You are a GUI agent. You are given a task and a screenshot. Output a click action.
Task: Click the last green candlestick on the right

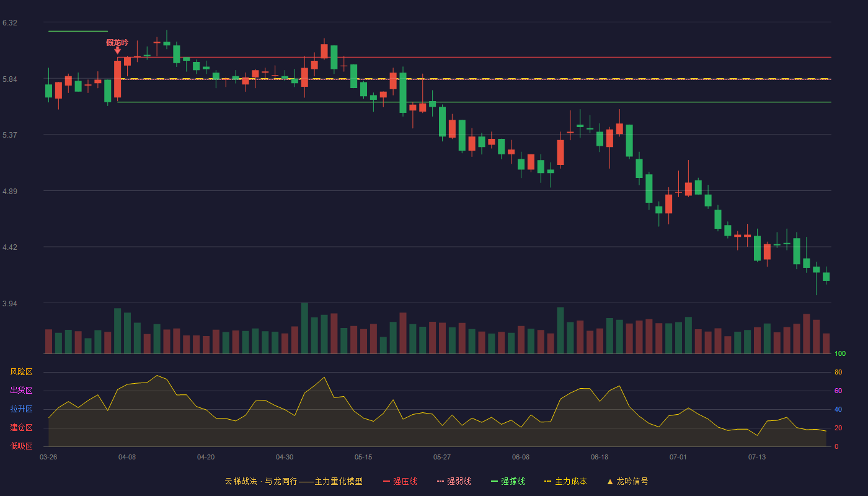pyautogui.click(x=826, y=277)
